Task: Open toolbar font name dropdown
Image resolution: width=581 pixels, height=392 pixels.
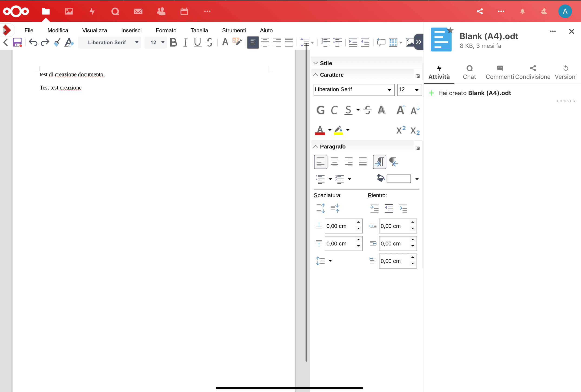Action: point(109,42)
